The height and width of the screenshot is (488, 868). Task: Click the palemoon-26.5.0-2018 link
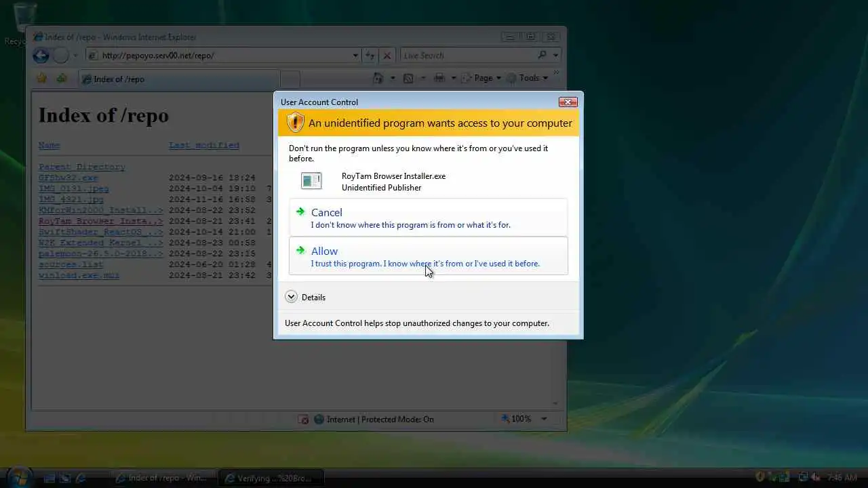(101, 253)
